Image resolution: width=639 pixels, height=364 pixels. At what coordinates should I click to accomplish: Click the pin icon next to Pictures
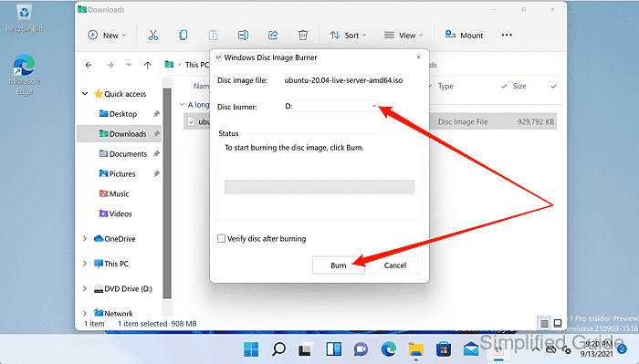click(x=156, y=174)
